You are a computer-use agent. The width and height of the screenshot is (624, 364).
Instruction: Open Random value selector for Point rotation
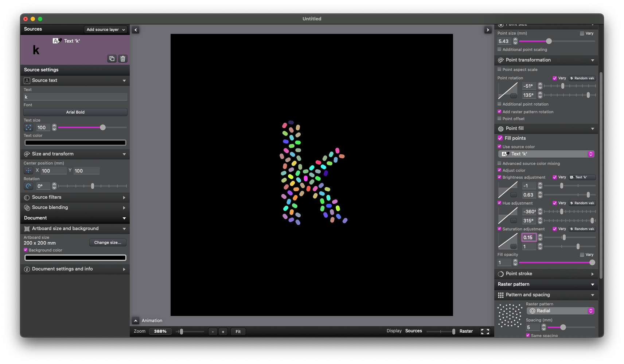pyautogui.click(x=582, y=78)
